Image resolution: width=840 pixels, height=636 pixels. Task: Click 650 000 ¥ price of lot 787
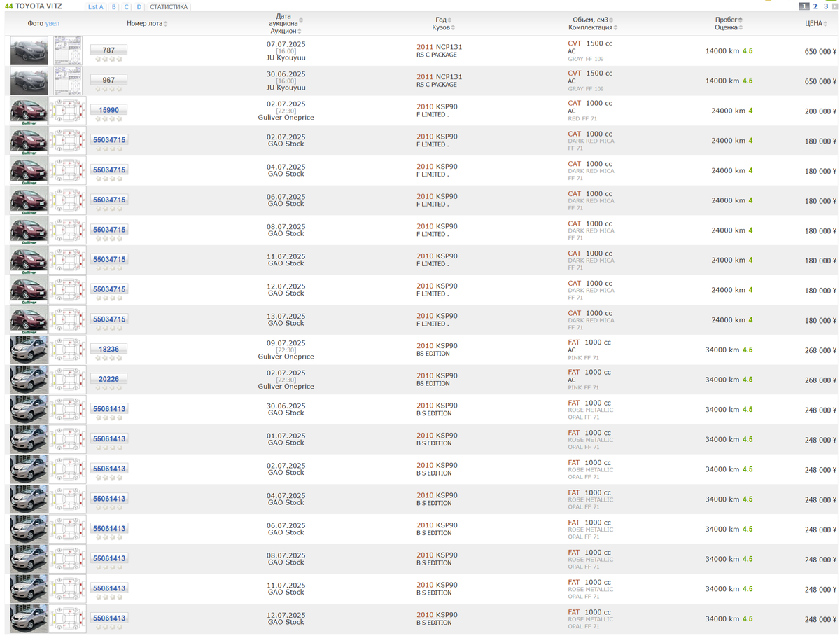[x=820, y=52]
